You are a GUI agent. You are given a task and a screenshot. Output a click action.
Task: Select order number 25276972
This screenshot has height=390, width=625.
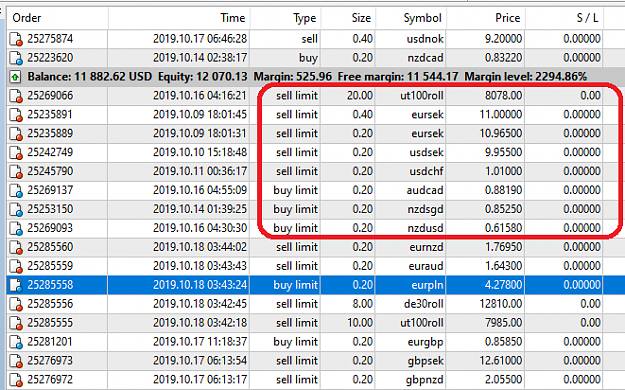pos(50,380)
